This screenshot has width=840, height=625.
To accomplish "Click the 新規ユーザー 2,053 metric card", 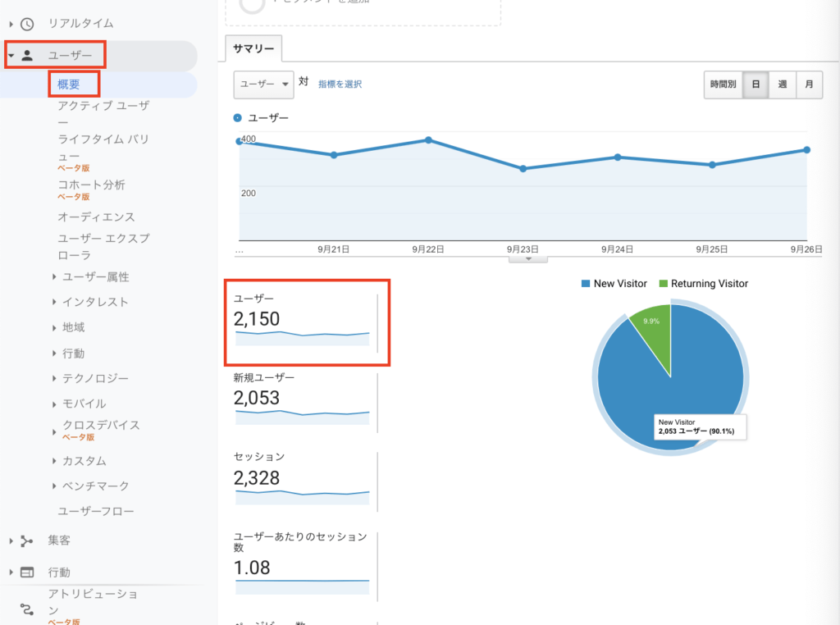I will pos(305,402).
